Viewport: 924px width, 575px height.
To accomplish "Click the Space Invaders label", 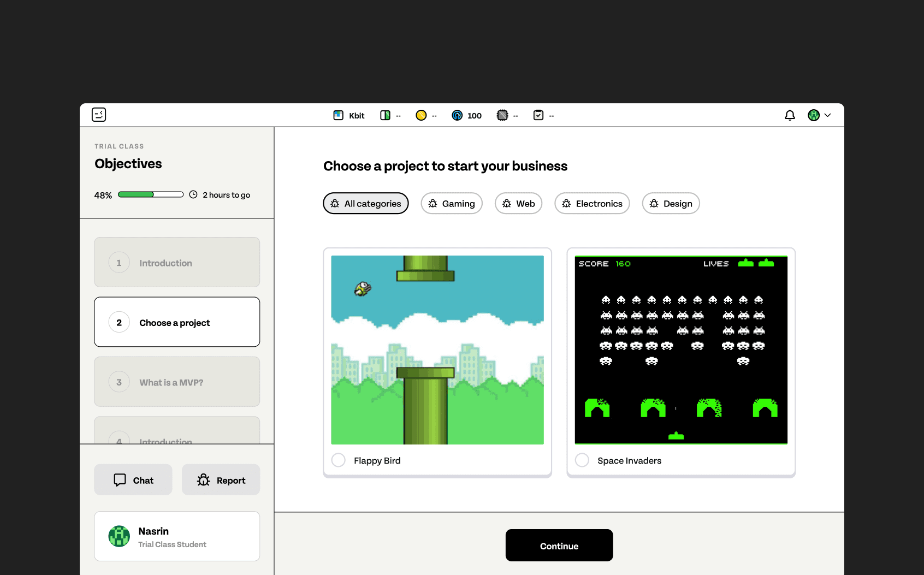I will 629,460.
